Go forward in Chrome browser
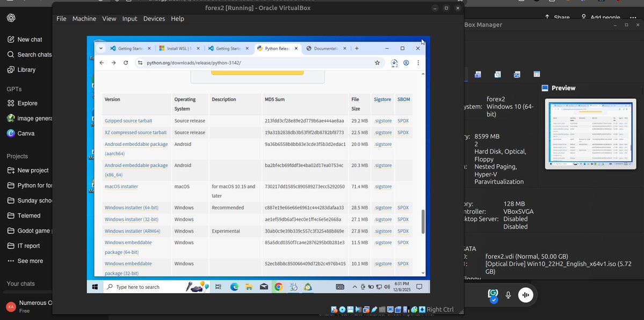This screenshot has height=320, width=644. tap(113, 63)
